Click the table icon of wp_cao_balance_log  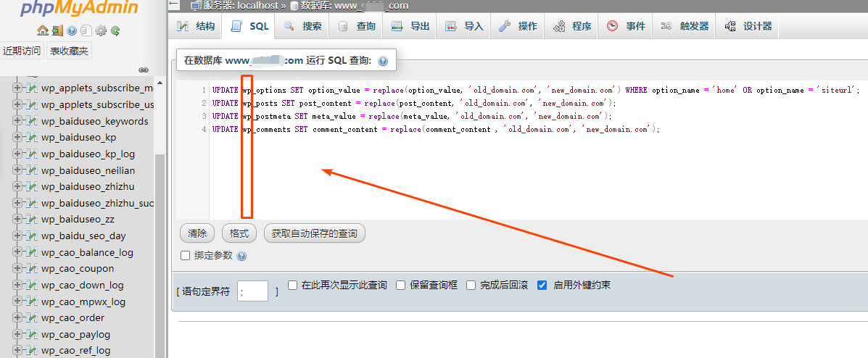coord(32,252)
